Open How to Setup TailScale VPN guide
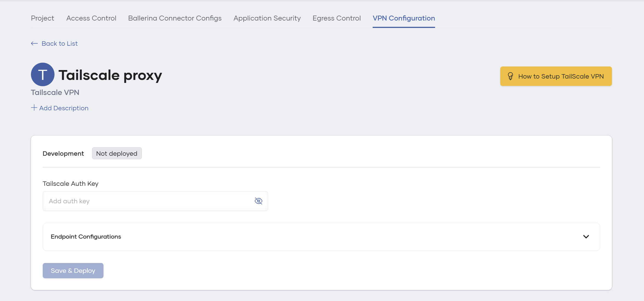Screen dimensions: 644x301 (556, 76)
